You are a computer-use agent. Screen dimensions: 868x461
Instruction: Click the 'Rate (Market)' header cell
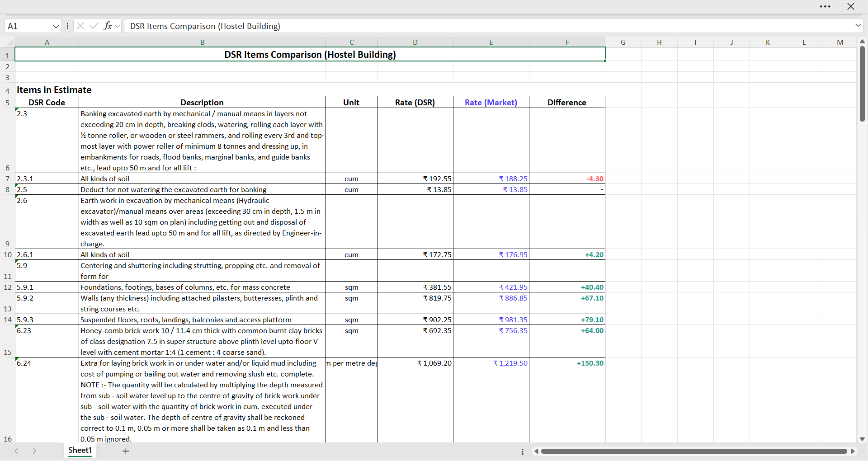pos(491,102)
